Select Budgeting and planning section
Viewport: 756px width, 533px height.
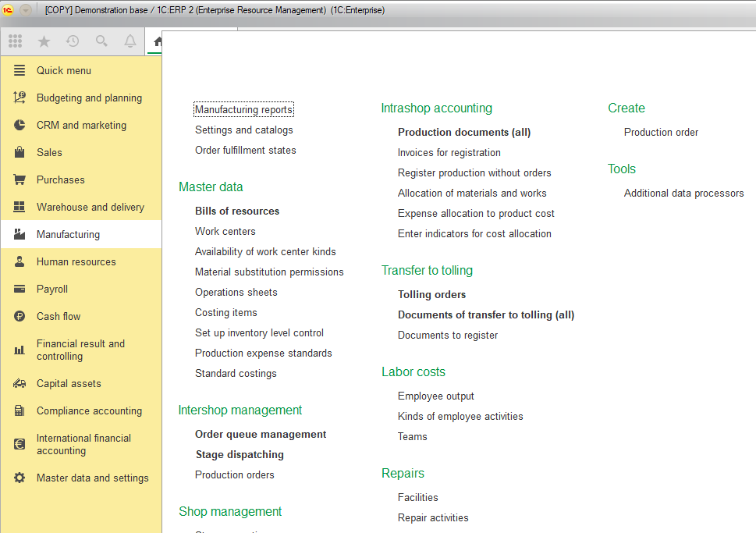(89, 98)
